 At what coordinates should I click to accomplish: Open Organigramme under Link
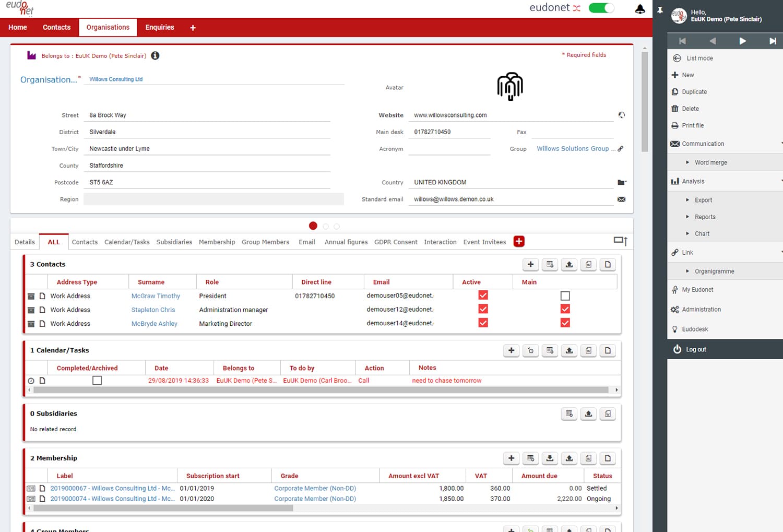(x=714, y=271)
